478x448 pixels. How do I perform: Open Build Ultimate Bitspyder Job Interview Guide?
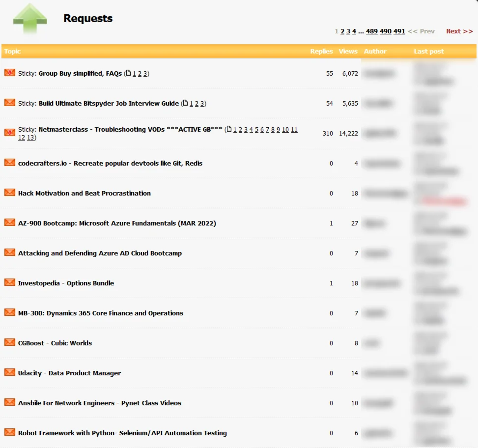tap(109, 103)
